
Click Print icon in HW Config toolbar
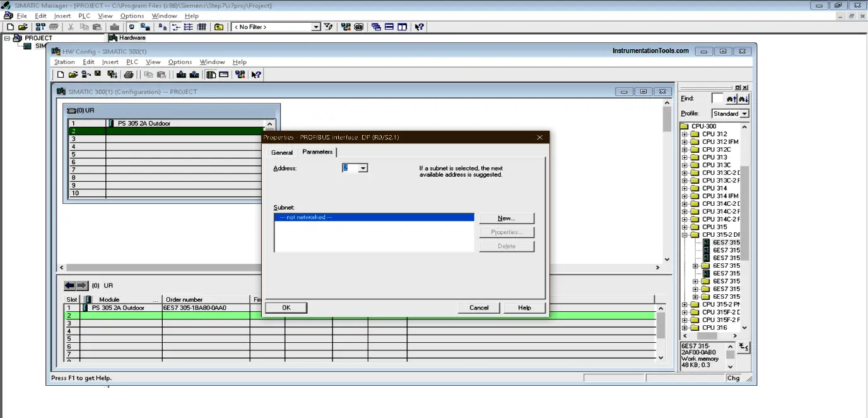click(x=129, y=75)
